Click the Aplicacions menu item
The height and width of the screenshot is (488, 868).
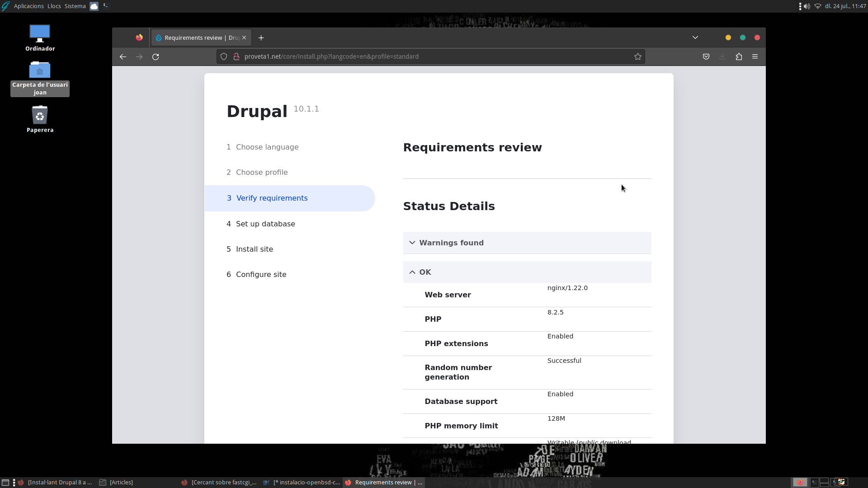28,5
